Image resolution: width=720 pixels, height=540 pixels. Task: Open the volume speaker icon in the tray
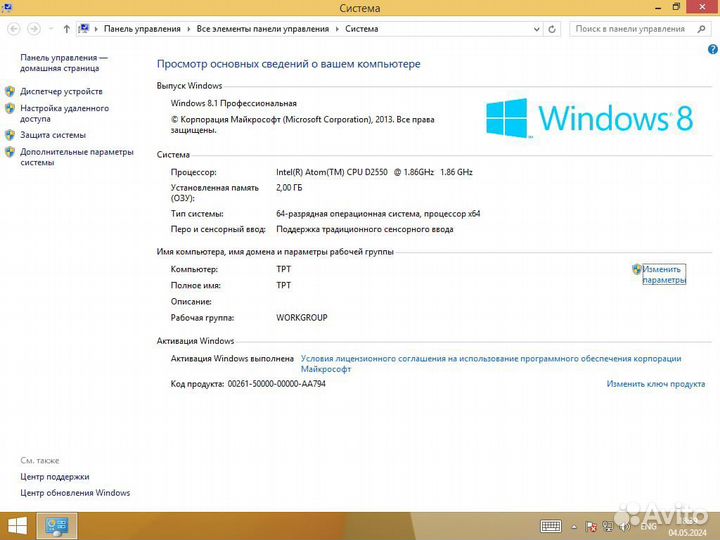(x=623, y=526)
